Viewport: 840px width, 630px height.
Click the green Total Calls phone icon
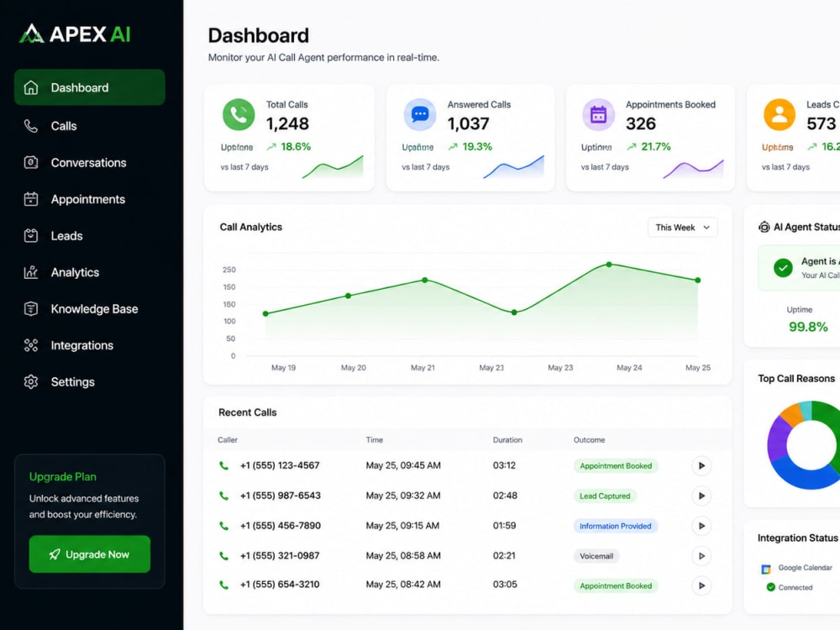click(x=239, y=114)
